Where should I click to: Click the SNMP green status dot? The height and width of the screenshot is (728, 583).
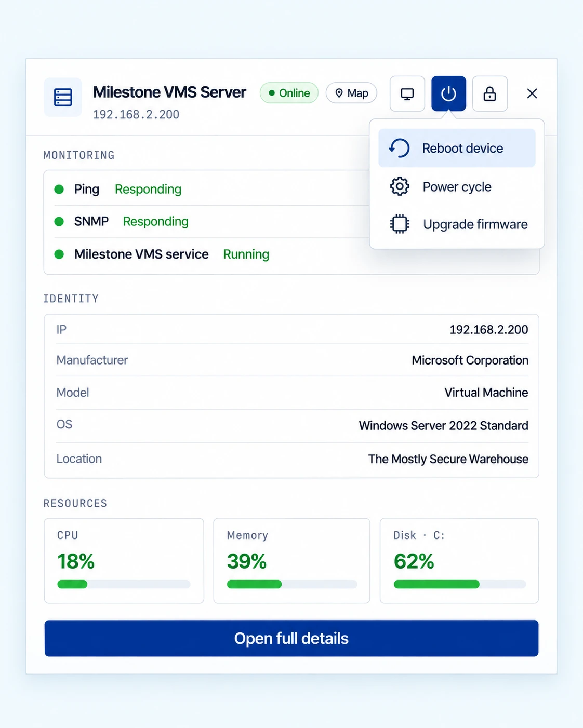click(59, 222)
